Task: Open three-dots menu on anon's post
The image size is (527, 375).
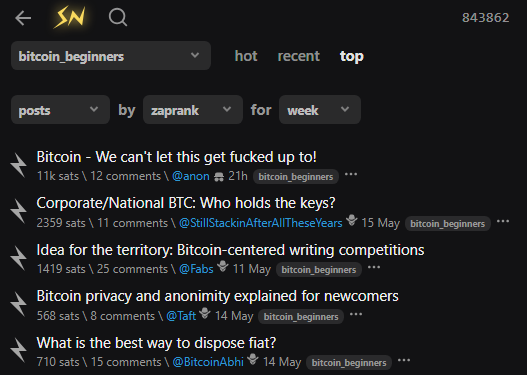Action: coord(351,174)
